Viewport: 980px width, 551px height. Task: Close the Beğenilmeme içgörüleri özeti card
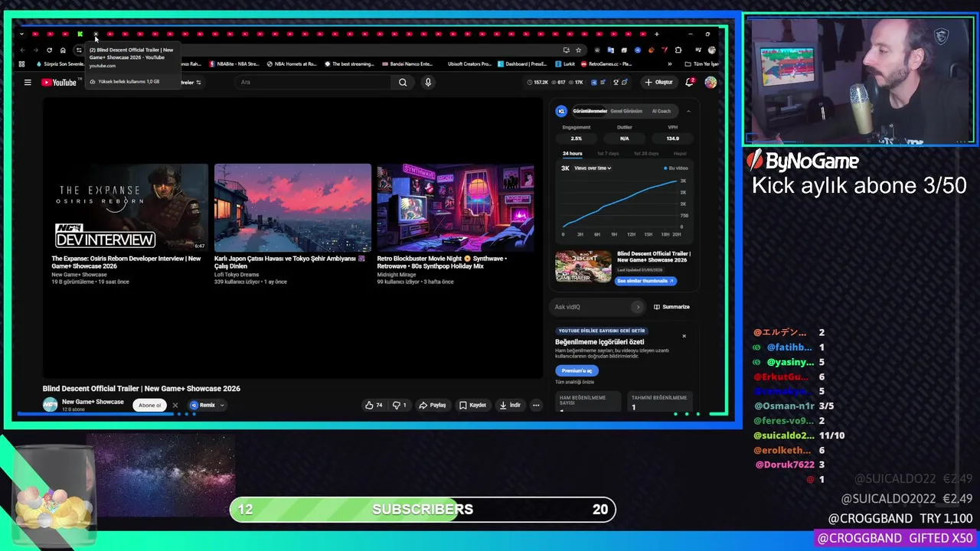684,336
